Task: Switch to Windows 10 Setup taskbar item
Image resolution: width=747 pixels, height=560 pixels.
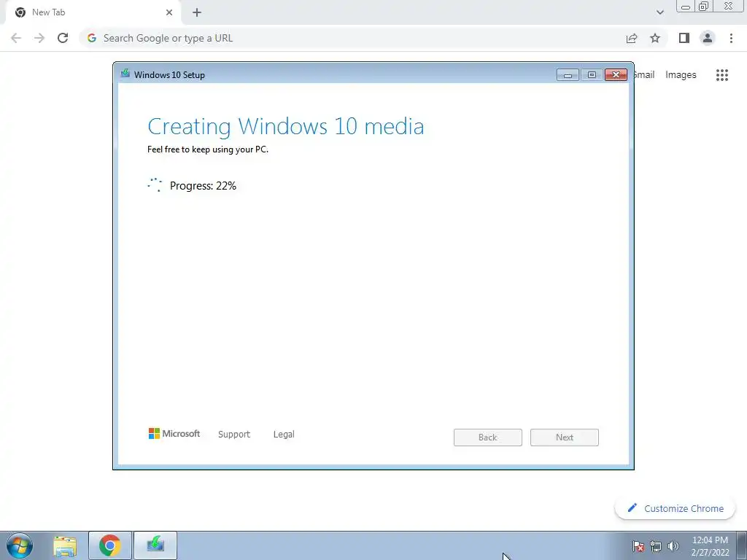Action: click(x=155, y=545)
